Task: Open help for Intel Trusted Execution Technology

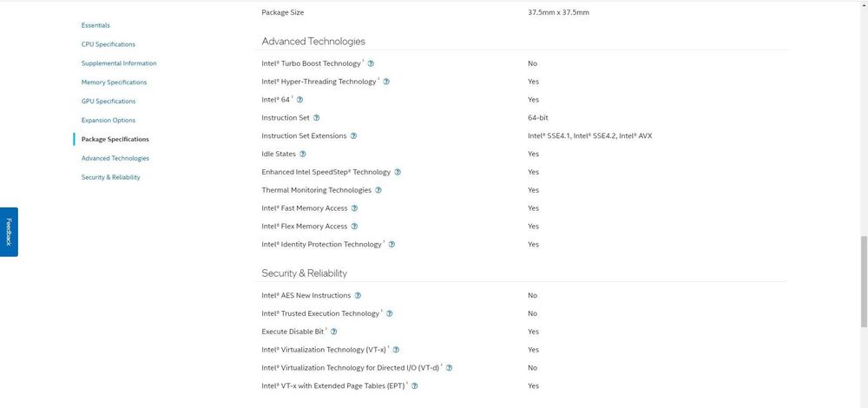Action: [389, 313]
